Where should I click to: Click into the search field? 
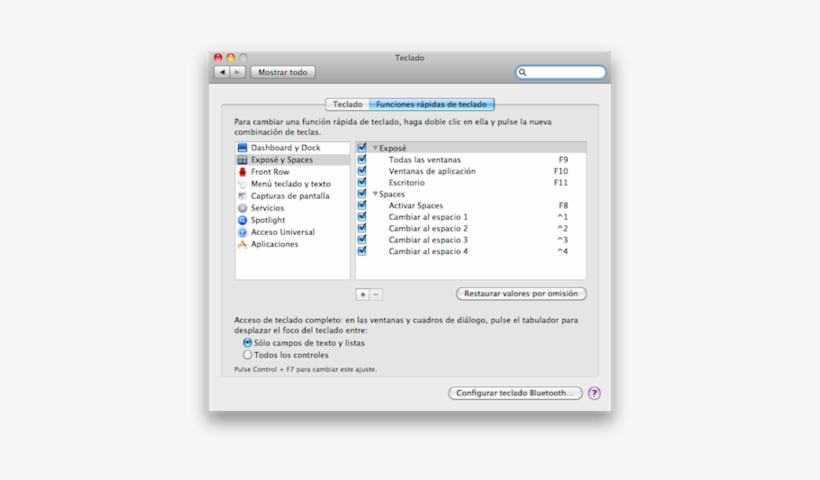click(x=561, y=72)
